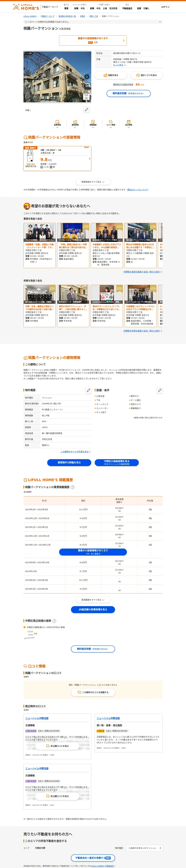Open the 新築 mansion menu item in header
This screenshot has width=186, height=868.
coord(76,8)
